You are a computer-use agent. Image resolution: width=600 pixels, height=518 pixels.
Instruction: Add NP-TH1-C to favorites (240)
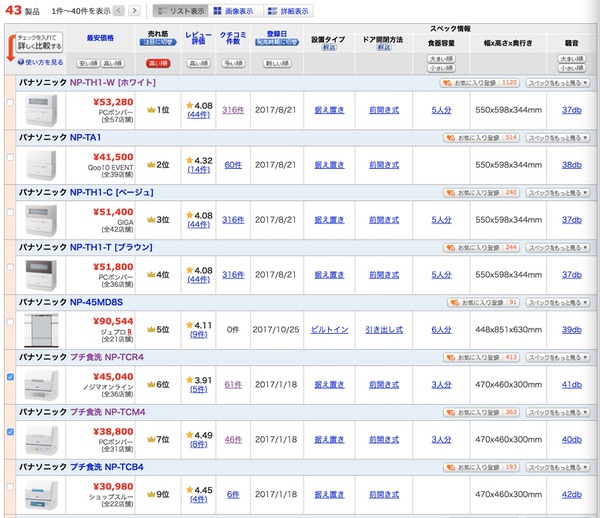[x=481, y=192]
